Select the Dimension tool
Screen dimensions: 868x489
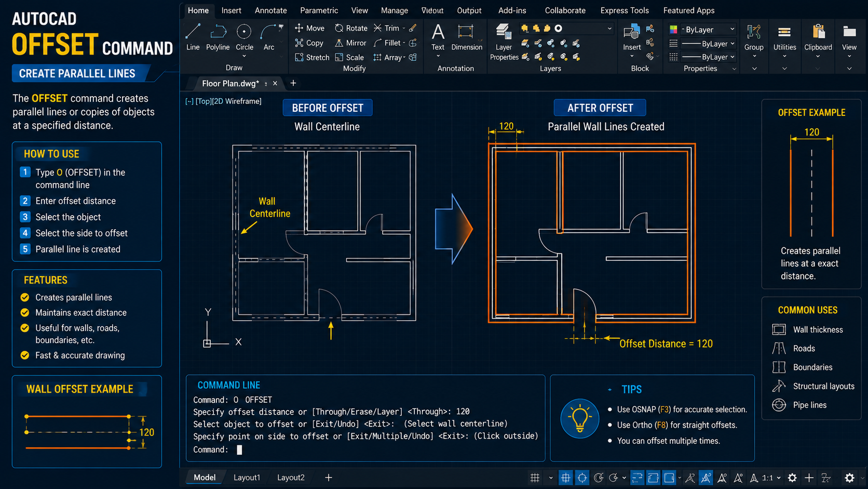pyautogui.click(x=467, y=36)
